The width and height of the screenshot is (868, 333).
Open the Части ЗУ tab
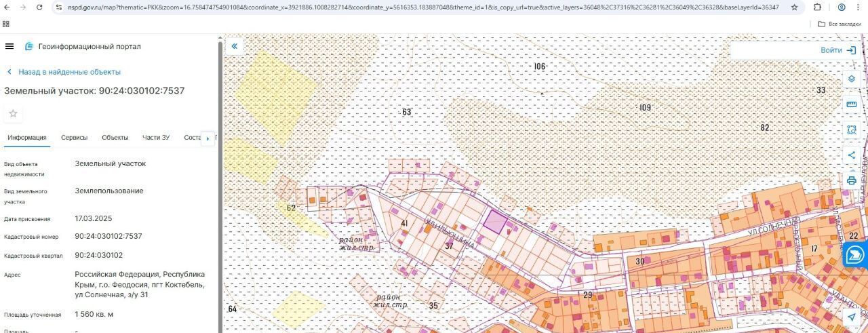(x=156, y=138)
